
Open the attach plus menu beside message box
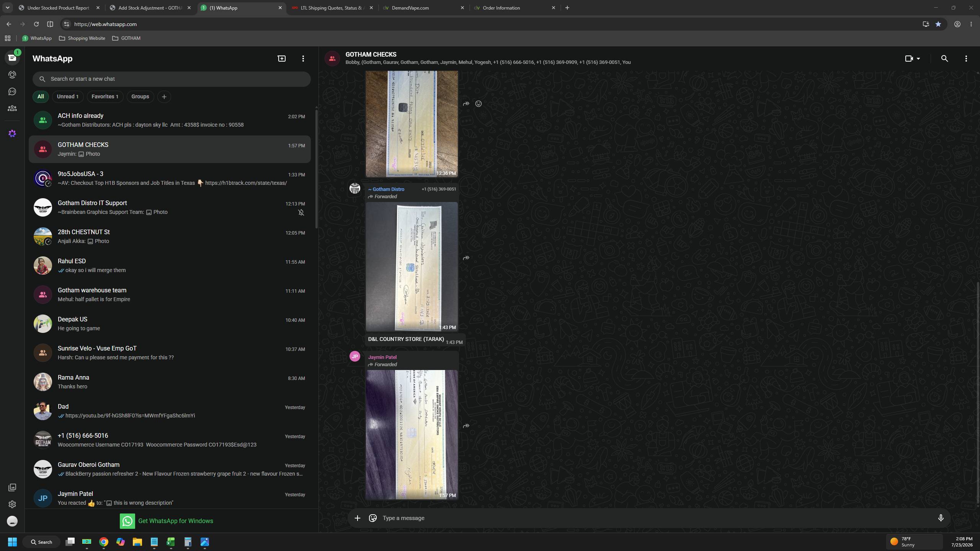coord(357,518)
